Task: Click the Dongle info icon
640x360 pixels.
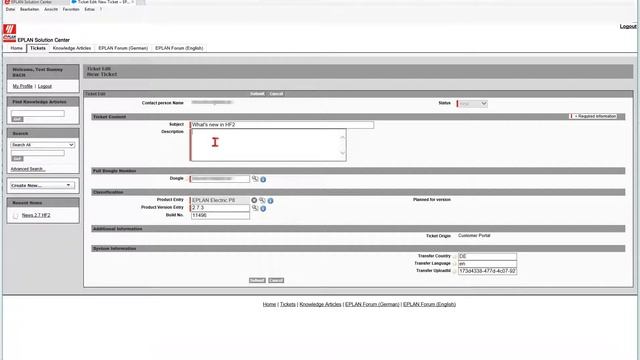Action: point(263,180)
